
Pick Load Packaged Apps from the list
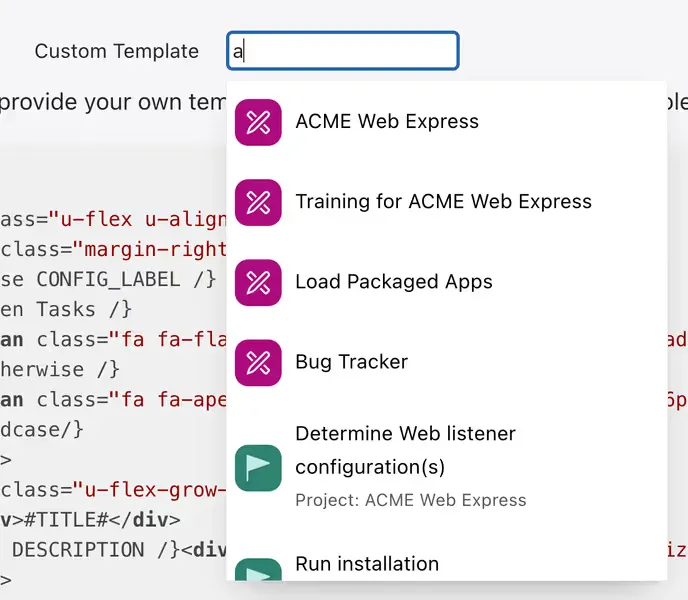coord(447,283)
